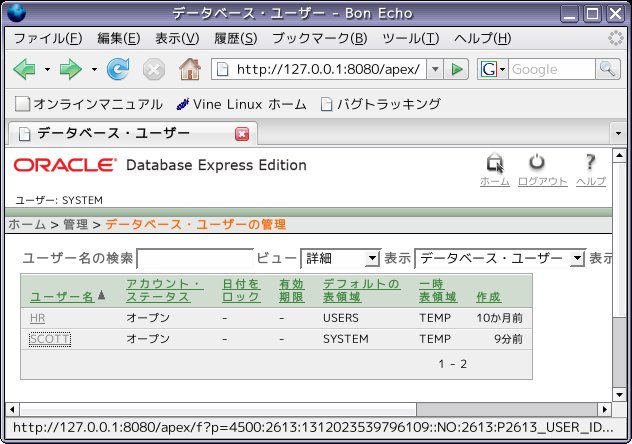Click the vertical scrollbar up arrow

(619, 155)
